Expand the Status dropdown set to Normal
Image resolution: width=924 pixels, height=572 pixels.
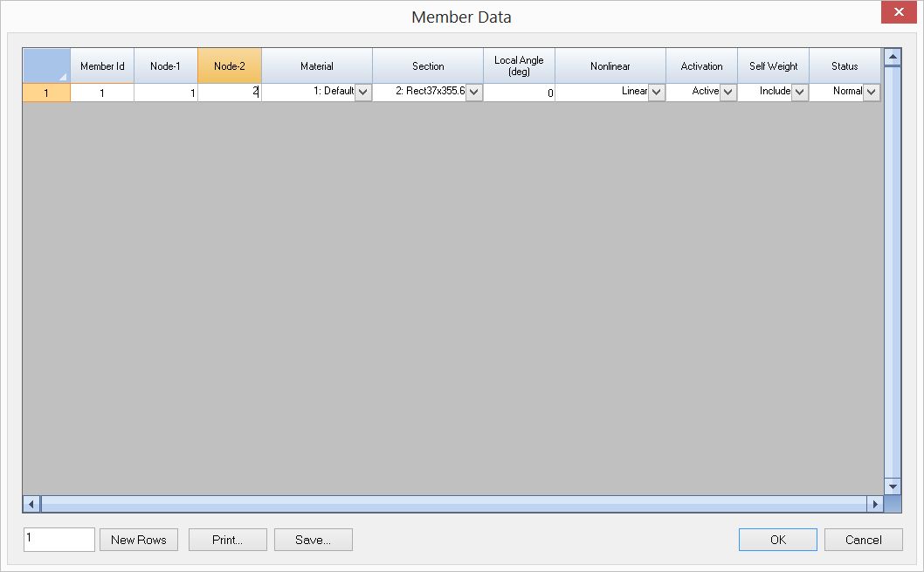[872, 92]
